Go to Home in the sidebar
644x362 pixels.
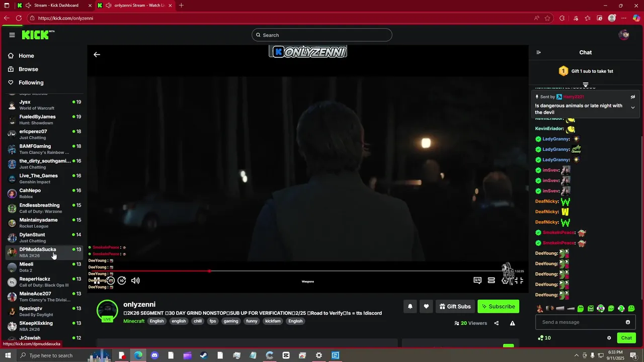[26, 56]
